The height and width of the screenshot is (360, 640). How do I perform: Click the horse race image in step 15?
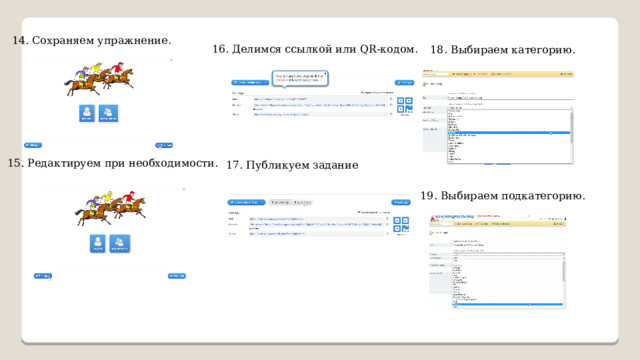point(110,208)
